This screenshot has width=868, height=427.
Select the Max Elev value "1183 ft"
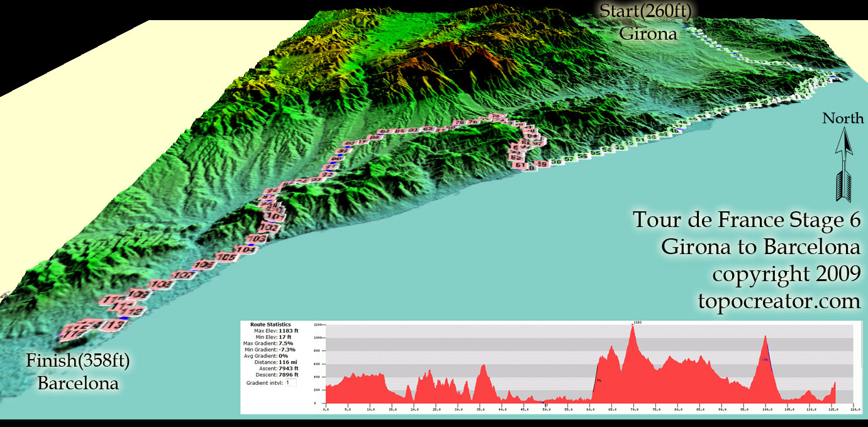point(289,331)
